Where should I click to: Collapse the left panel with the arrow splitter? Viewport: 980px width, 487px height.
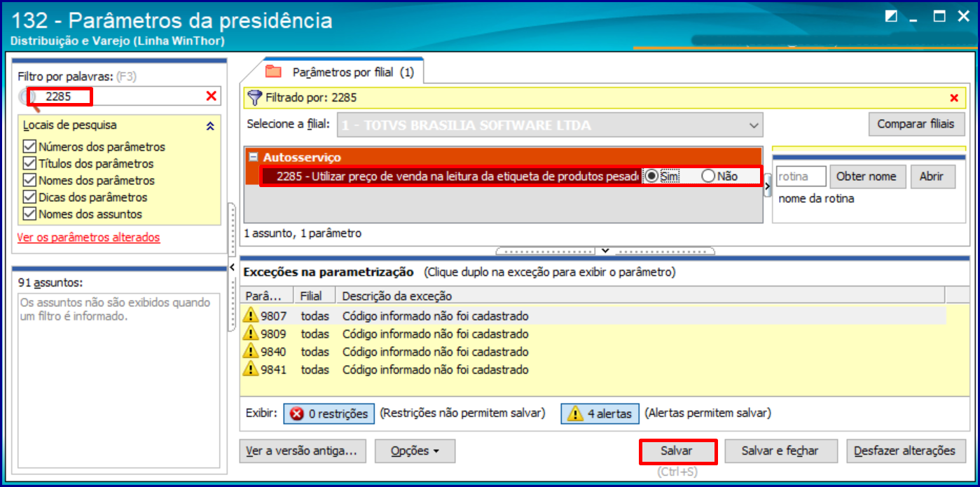click(231, 267)
